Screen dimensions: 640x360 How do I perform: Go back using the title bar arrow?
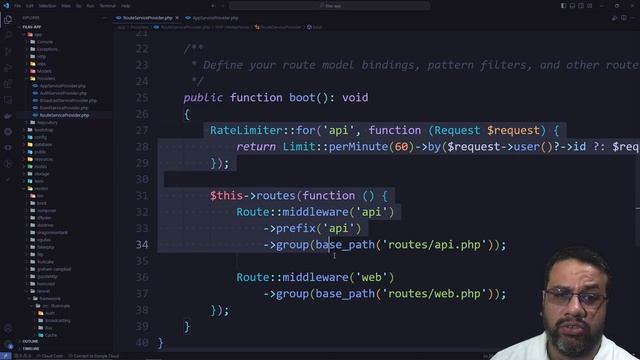click(x=213, y=6)
